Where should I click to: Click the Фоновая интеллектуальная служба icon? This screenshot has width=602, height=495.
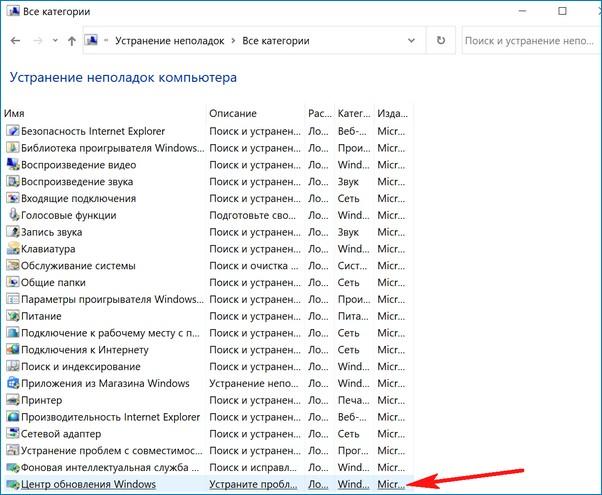[13, 467]
